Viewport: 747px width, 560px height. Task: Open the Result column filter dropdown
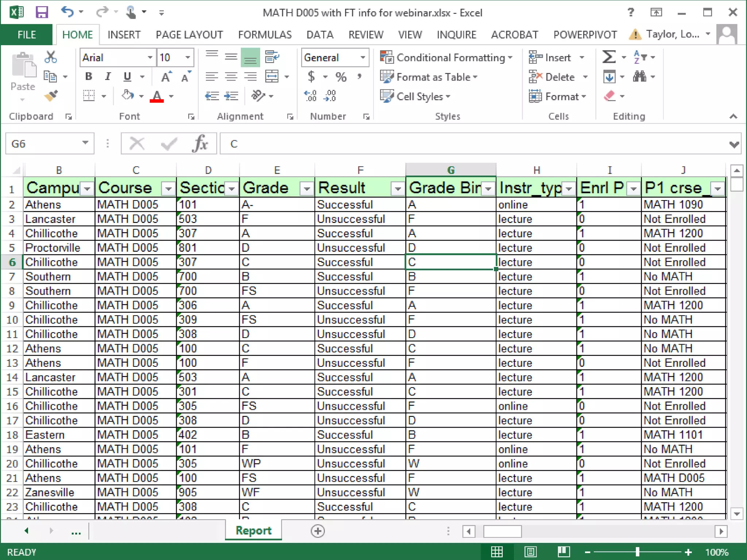398,188
